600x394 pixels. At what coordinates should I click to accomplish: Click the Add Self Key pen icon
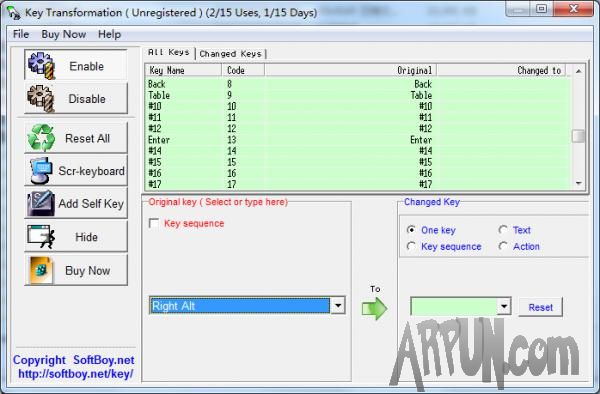[41, 203]
